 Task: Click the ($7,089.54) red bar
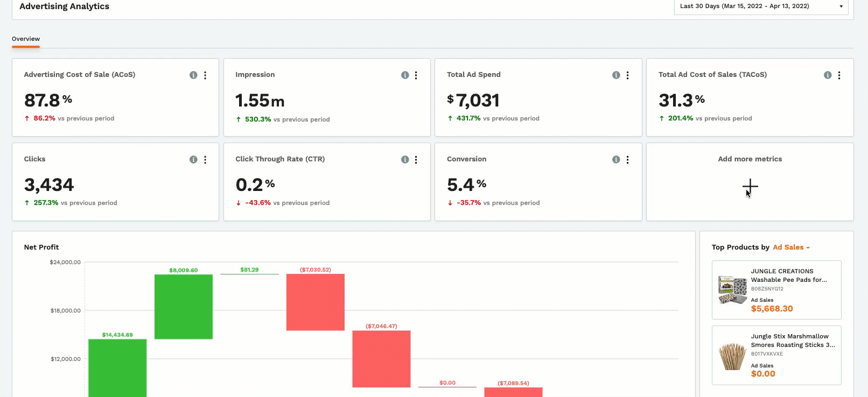[513, 392]
